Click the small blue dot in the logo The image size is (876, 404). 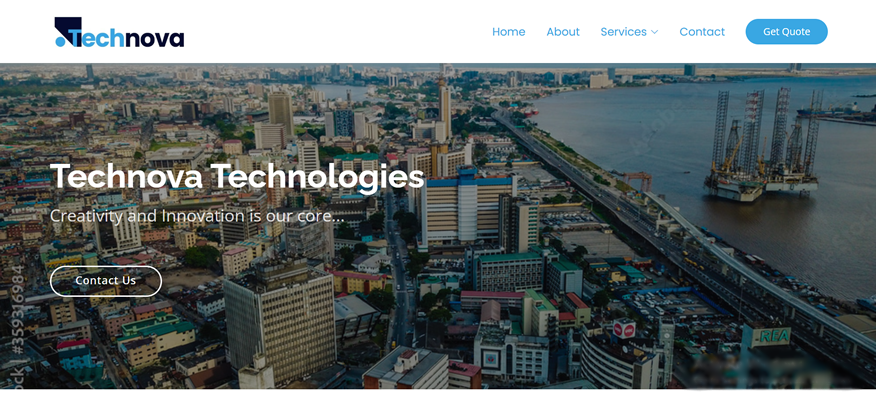(60, 41)
